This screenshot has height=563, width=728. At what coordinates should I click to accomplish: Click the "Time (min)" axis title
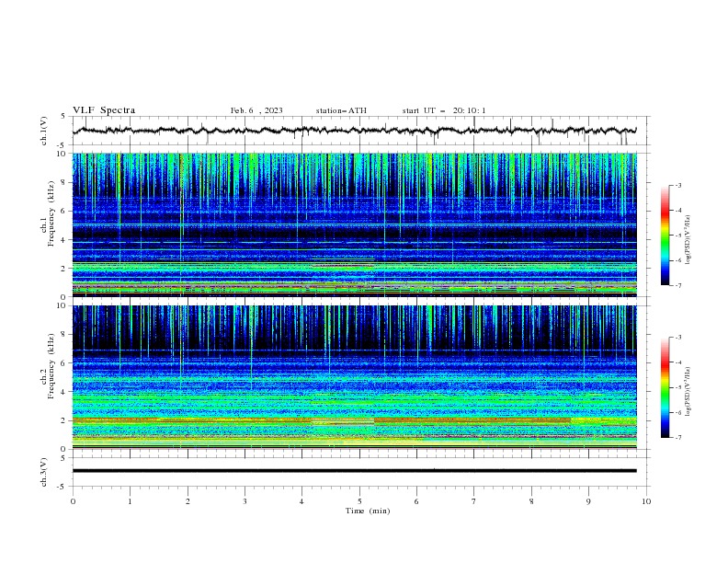[x=368, y=511]
